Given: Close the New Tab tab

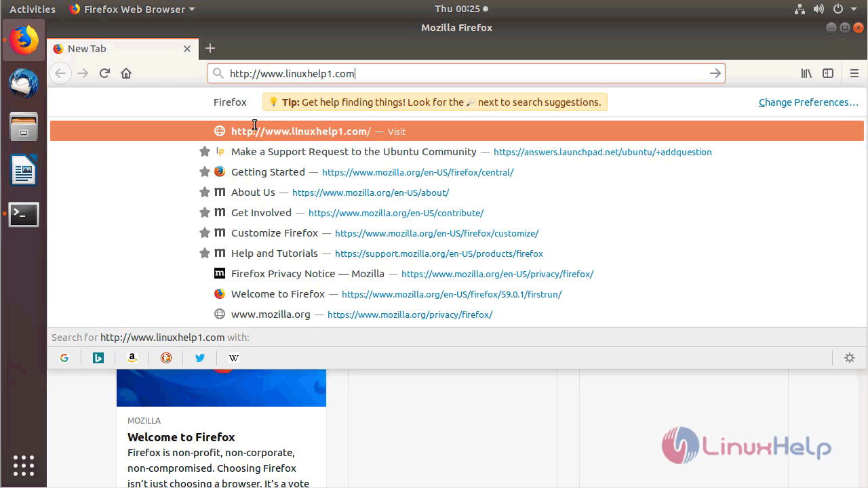Looking at the screenshot, I should [187, 49].
